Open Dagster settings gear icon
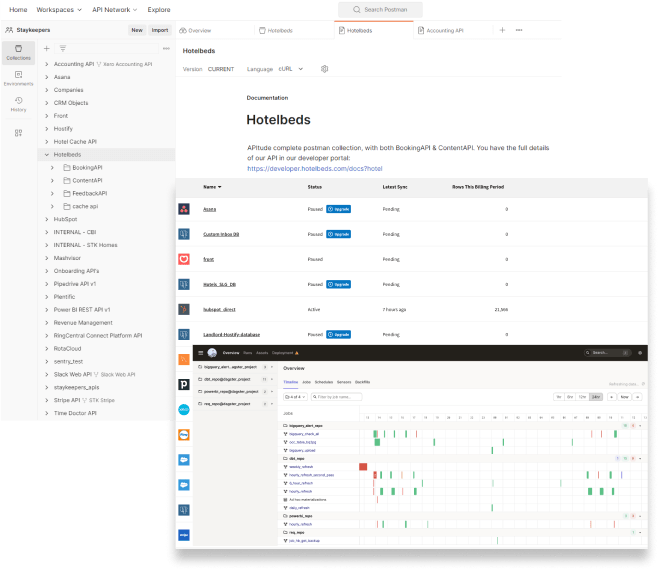The width and height of the screenshot is (659, 571). tap(640, 353)
